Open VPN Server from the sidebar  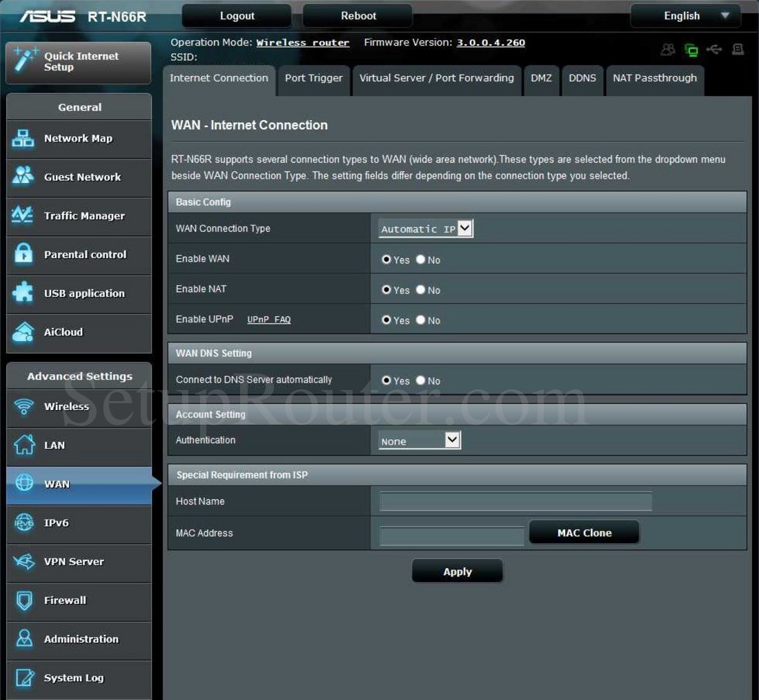click(79, 563)
